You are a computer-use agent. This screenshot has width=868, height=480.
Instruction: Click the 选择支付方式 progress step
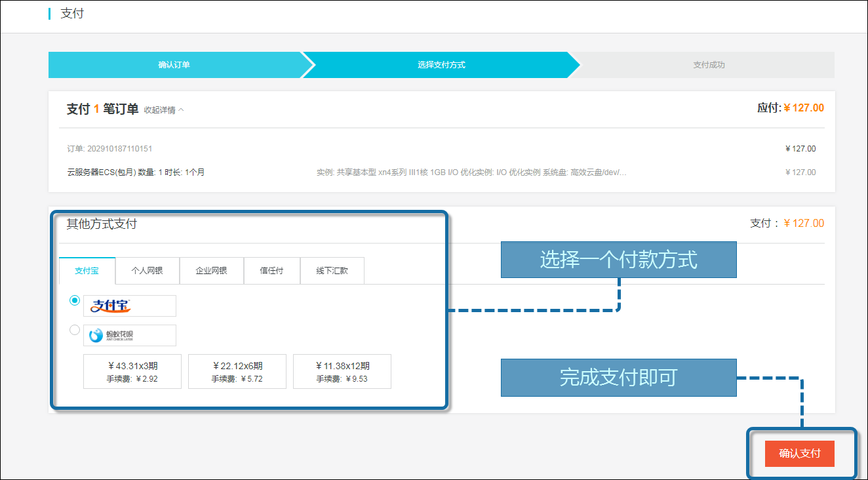(441, 65)
